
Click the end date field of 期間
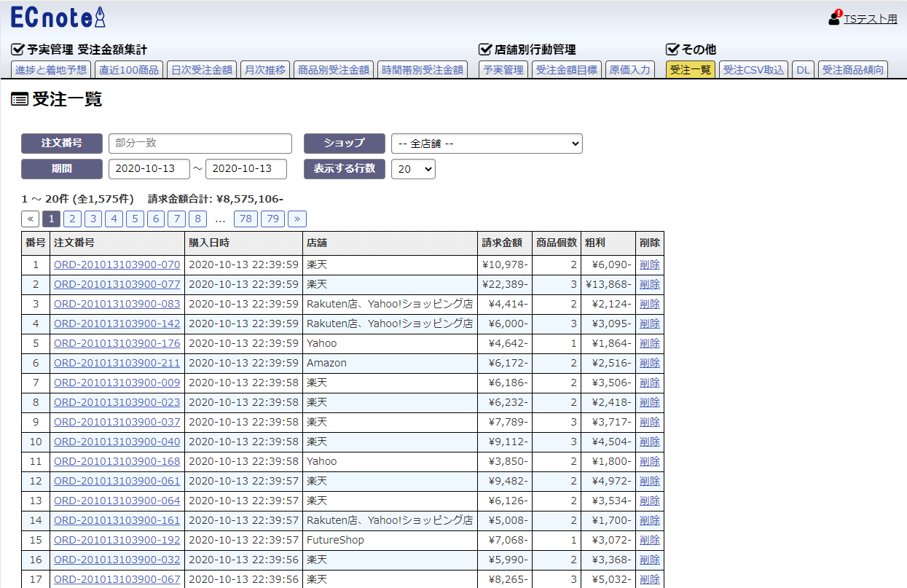pyautogui.click(x=246, y=169)
